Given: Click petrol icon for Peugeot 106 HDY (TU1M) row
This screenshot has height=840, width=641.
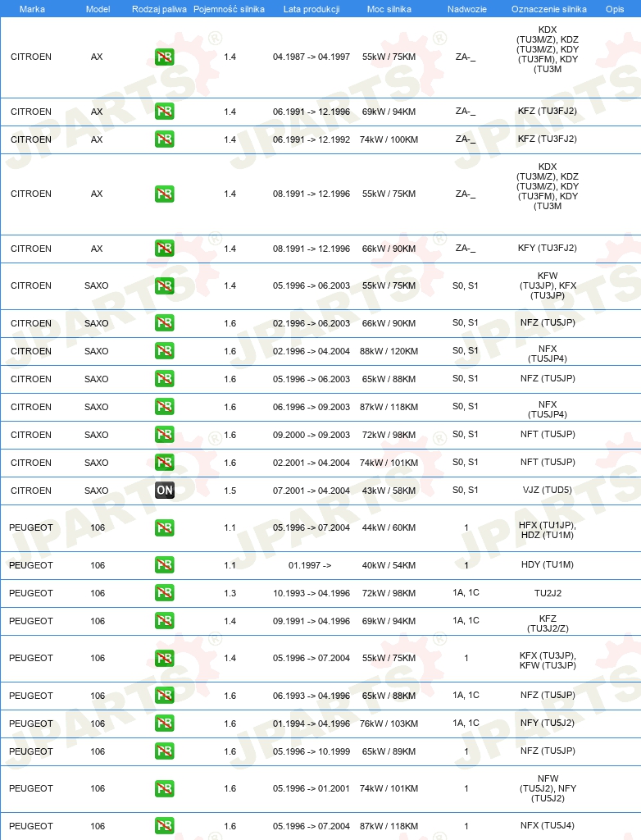Looking at the screenshot, I should tap(165, 565).
